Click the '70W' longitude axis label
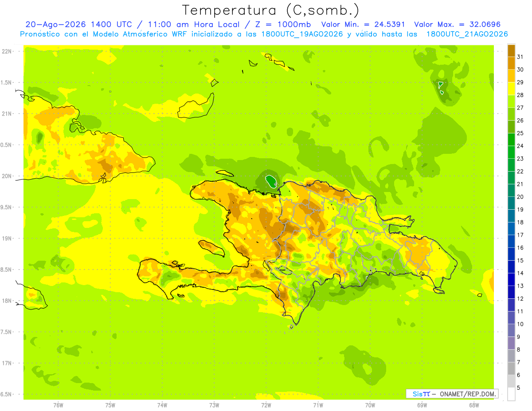Image resolution: width=532 pixels, height=411 pixels. click(x=370, y=405)
